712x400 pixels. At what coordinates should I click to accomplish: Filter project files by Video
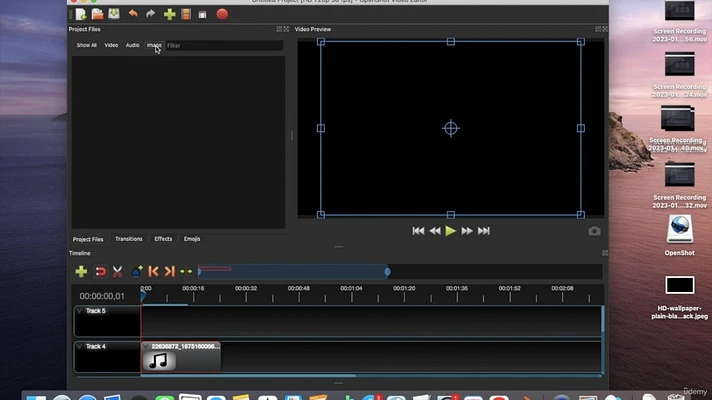point(111,45)
